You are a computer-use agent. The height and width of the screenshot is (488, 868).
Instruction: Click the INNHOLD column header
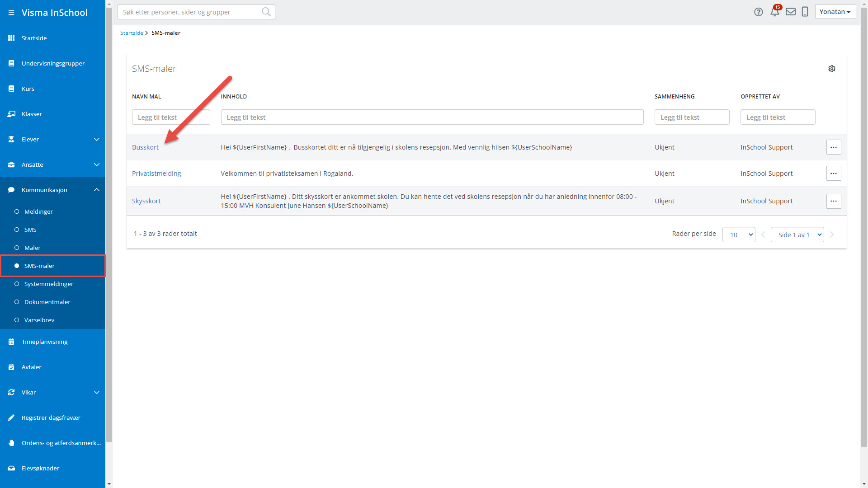pyautogui.click(x=234, y=97)
